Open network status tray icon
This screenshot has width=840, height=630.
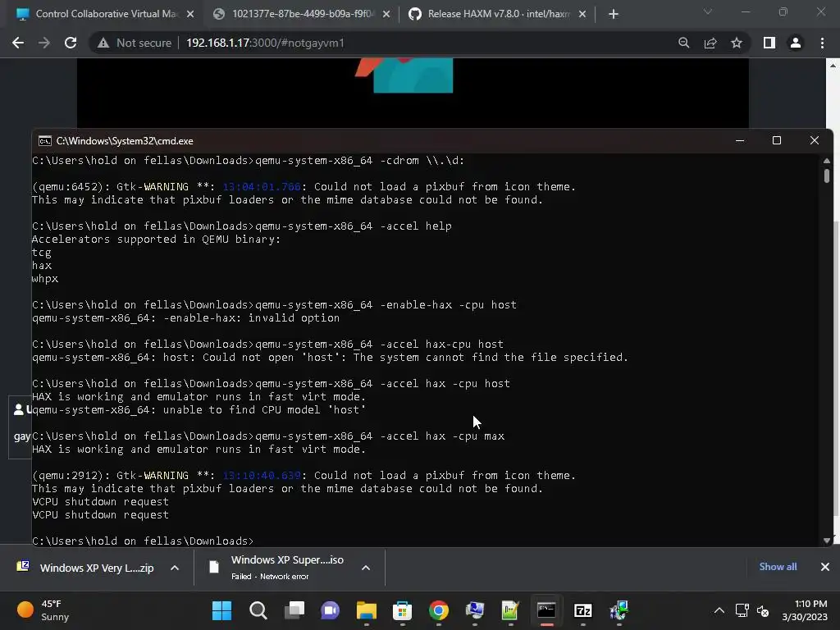point(742,610)
